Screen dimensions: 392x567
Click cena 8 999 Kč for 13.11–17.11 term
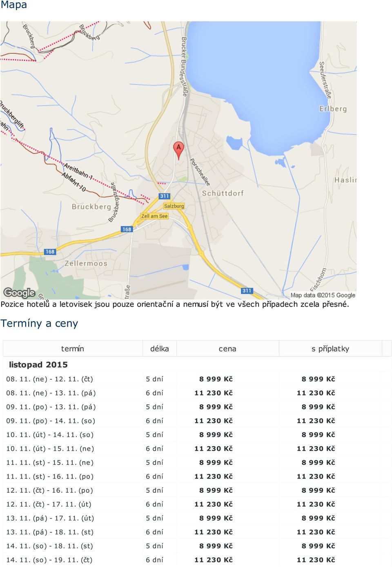(216, 518)
